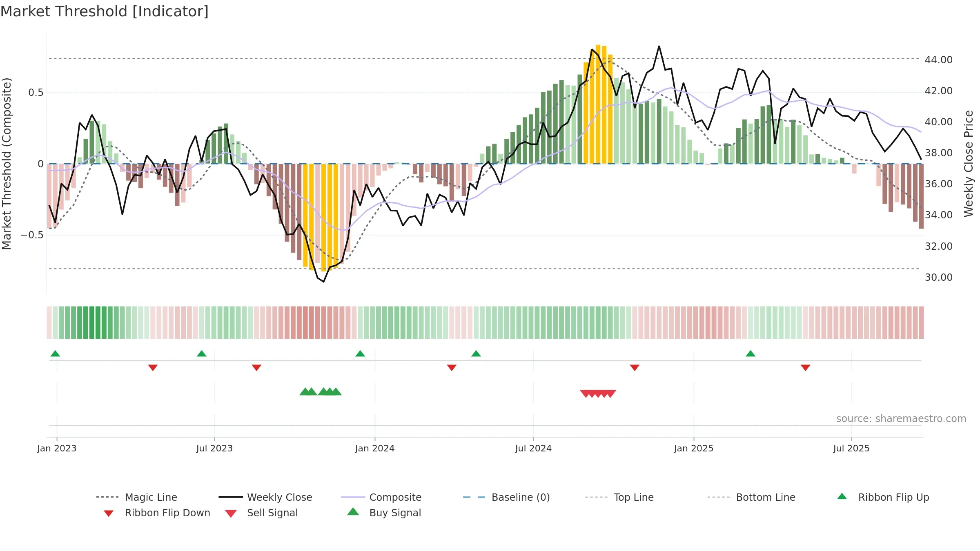Click the Jul 2023 x-axis label
Image resolution: width=980 pixels, height=551 pixels.
(x=214, y=448)
